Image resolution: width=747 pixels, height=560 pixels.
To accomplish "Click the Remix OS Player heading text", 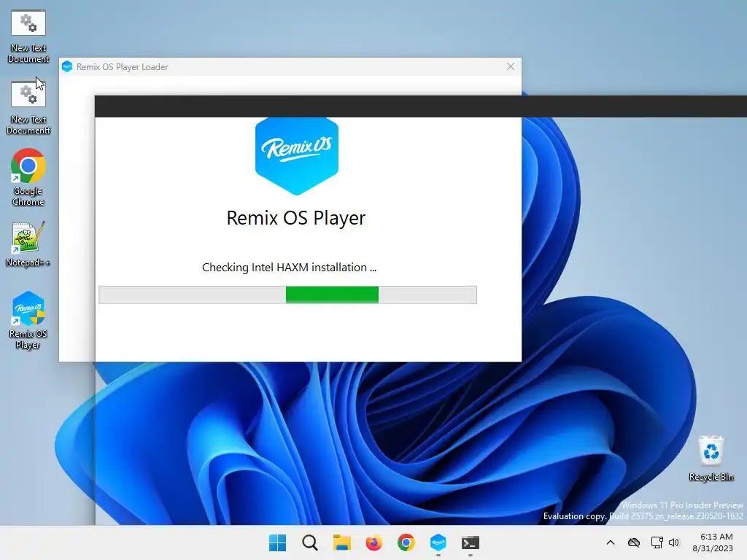I will pos(296,218).
